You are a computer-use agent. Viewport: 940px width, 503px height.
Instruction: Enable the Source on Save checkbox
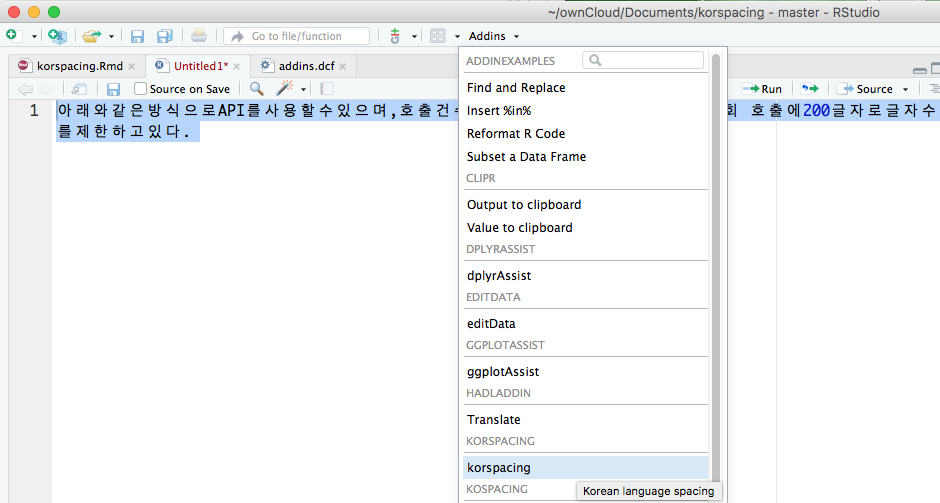pos(140,89)
